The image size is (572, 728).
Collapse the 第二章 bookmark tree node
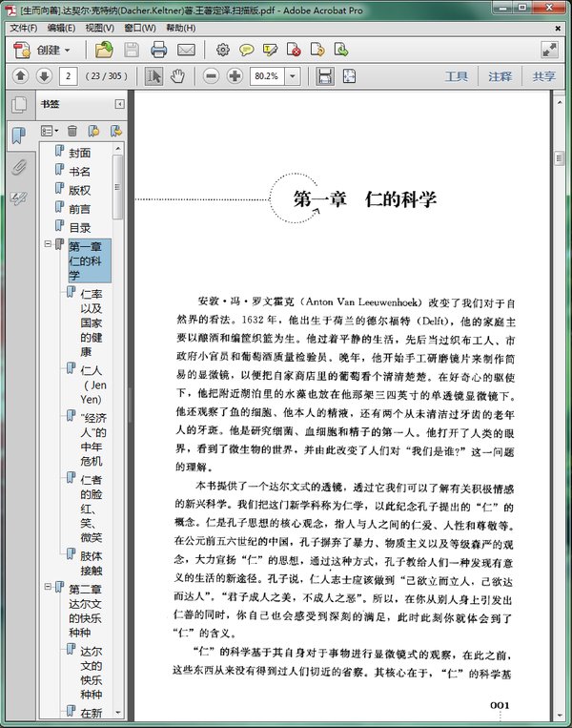tap(48, 587)
